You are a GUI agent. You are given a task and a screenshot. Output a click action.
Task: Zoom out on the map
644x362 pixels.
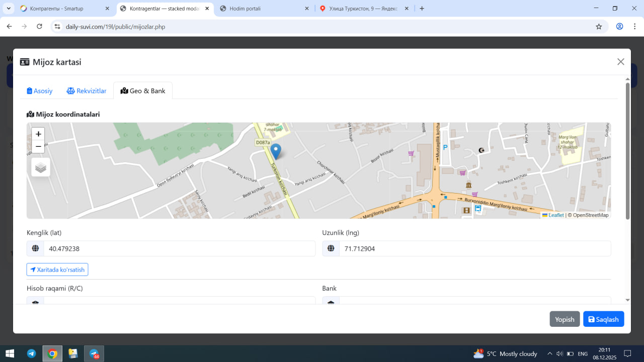(38, 146)
